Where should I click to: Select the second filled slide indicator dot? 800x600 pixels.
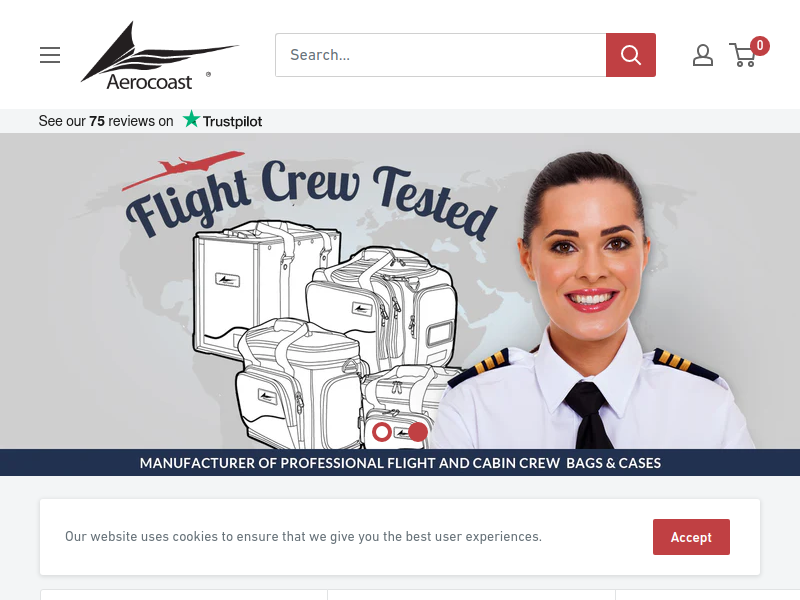click(x=418, y=432)
